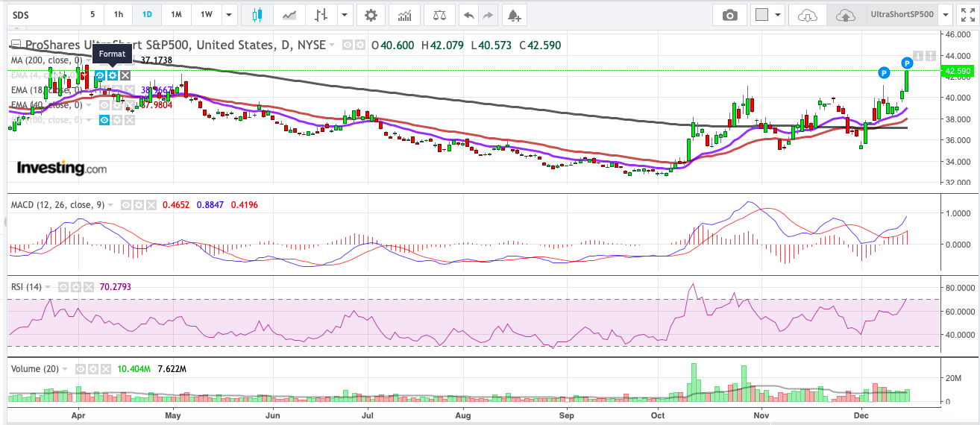Hide the MACD indicator eye icon
980x425 pixels.
(126, 204)
